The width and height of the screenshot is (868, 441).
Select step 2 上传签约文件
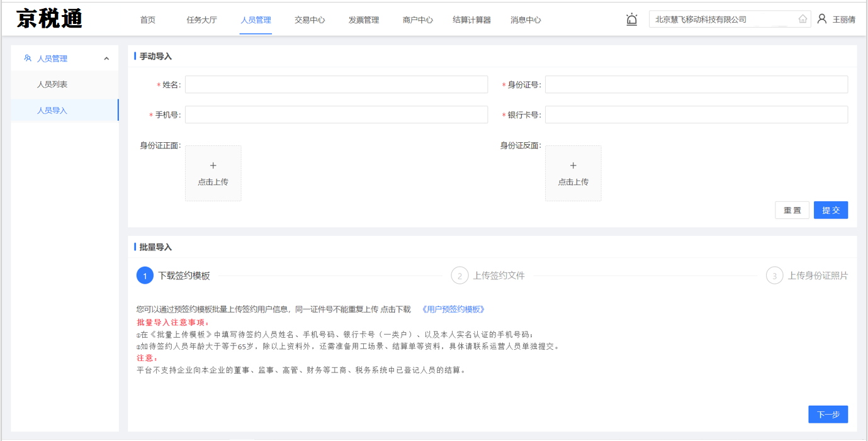[488, 276]
